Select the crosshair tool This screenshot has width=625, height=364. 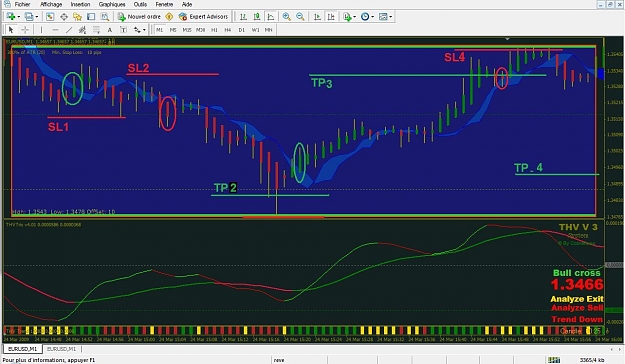(x=25, y=30)
